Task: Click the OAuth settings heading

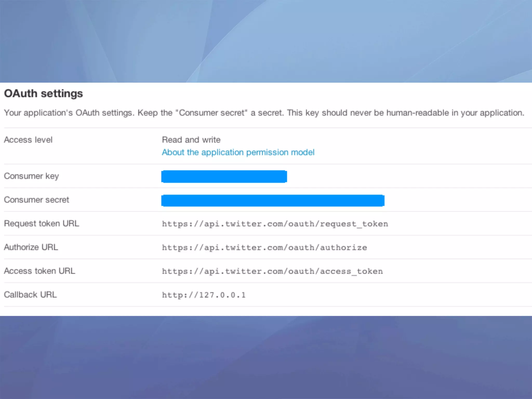Action: pos(43,94)
